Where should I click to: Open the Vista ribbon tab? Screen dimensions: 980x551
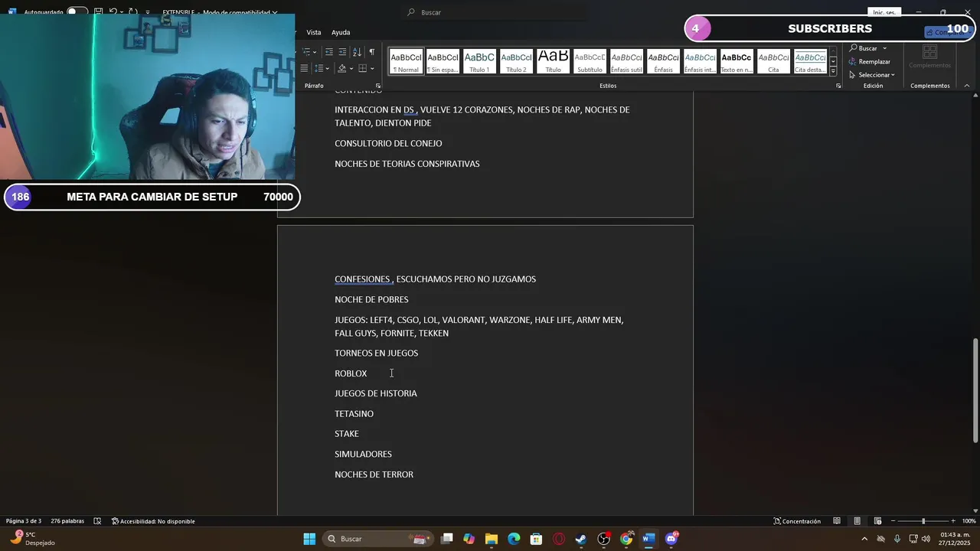pyautogui.click(x=314, y=32)
